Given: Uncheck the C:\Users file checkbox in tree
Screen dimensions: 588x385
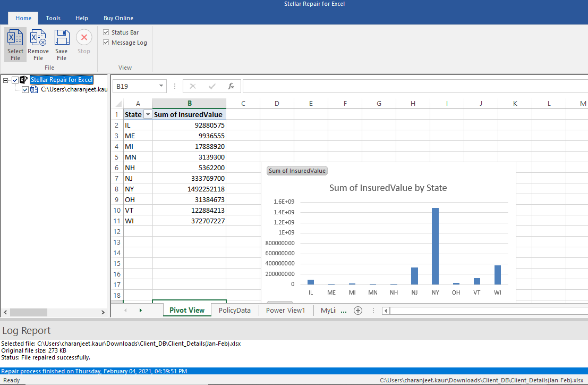Looking at the screenshot, I should [25, 90].
